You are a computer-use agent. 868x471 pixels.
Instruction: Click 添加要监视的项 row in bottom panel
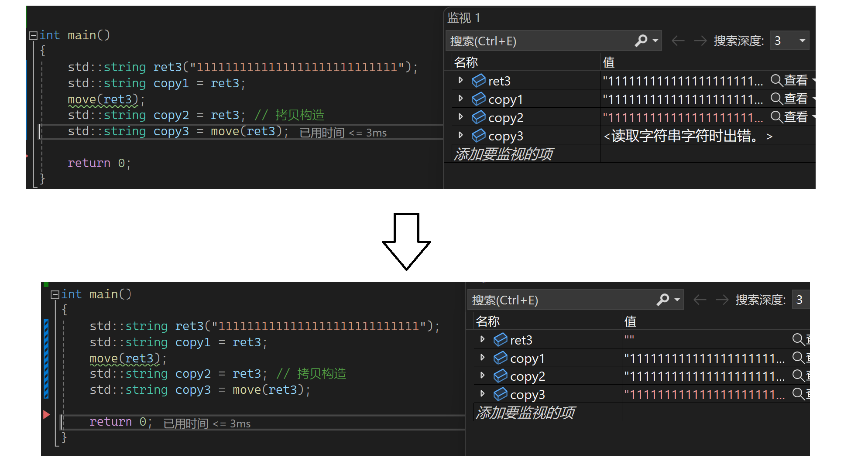pyautogui.click(x=525, y=413)
